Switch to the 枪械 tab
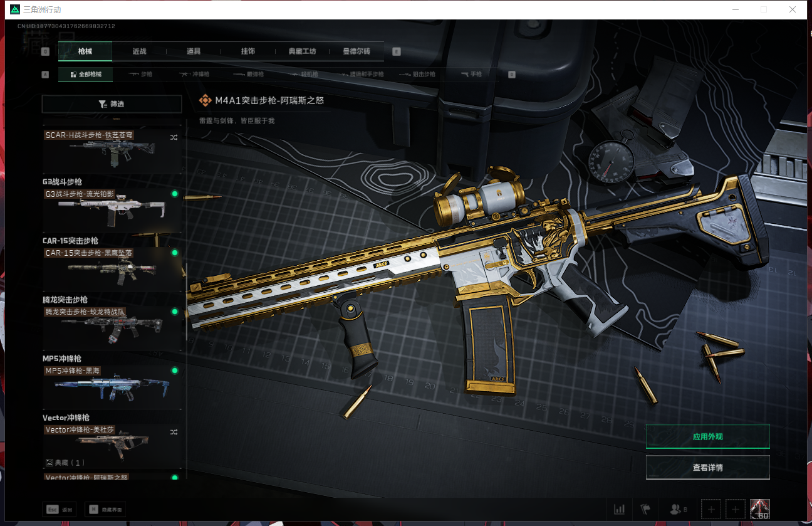The width and height of the screenshot is (812, 526). coord(85,51)
